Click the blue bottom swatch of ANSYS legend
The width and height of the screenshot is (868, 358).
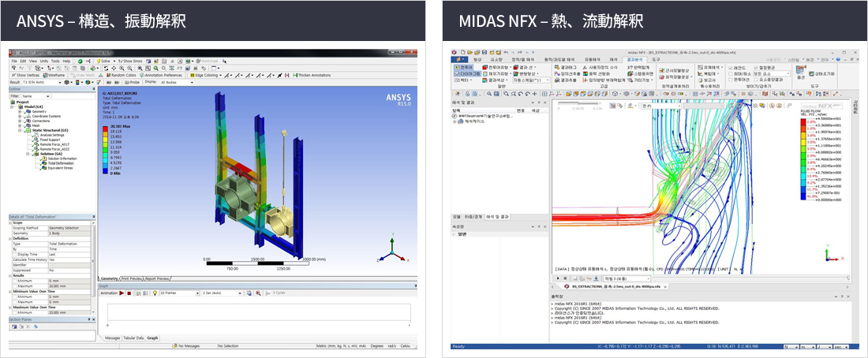[x=105, y=171]
